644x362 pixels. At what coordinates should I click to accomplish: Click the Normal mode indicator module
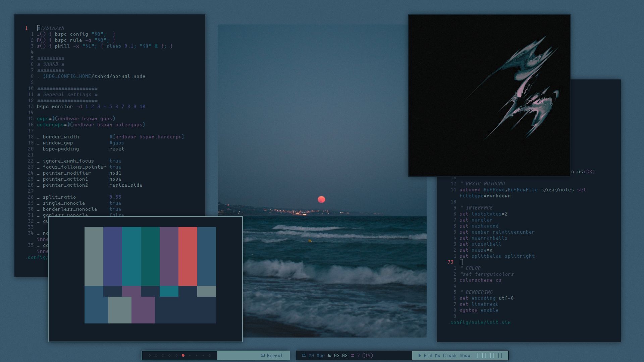point(272,355)
